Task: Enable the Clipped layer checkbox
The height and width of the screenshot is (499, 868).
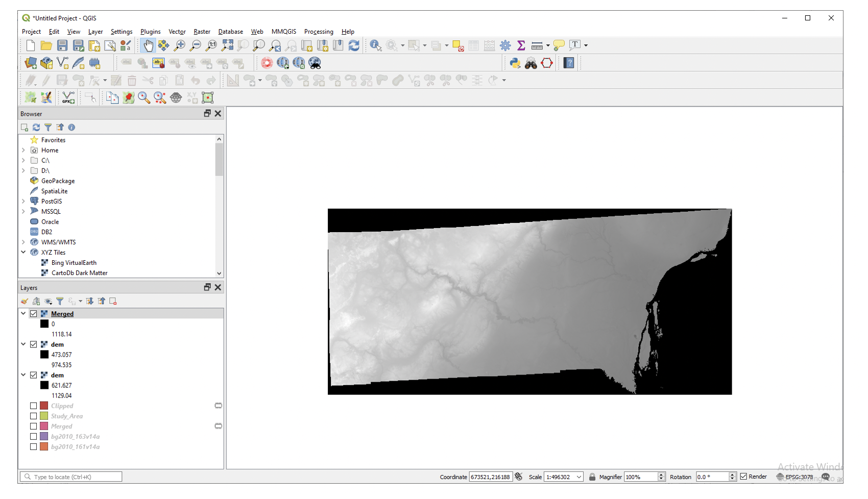Action: (x=34, y=406)
